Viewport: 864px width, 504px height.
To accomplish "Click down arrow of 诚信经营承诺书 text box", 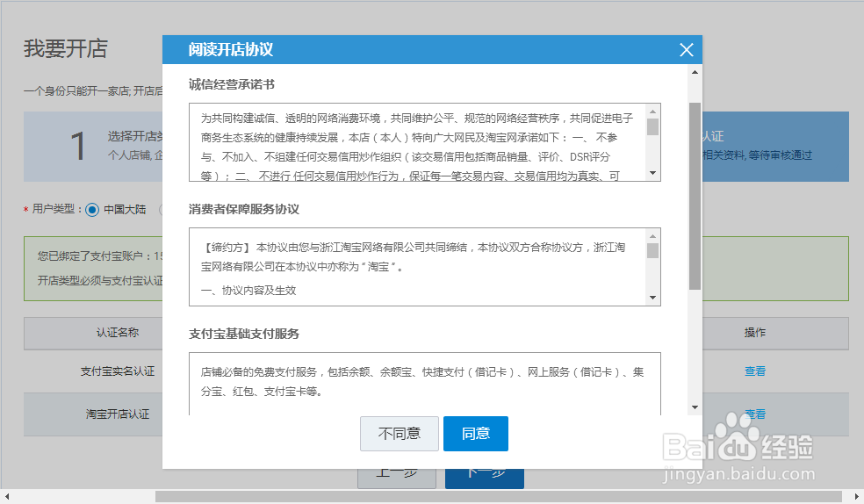I will coord(653,173).
